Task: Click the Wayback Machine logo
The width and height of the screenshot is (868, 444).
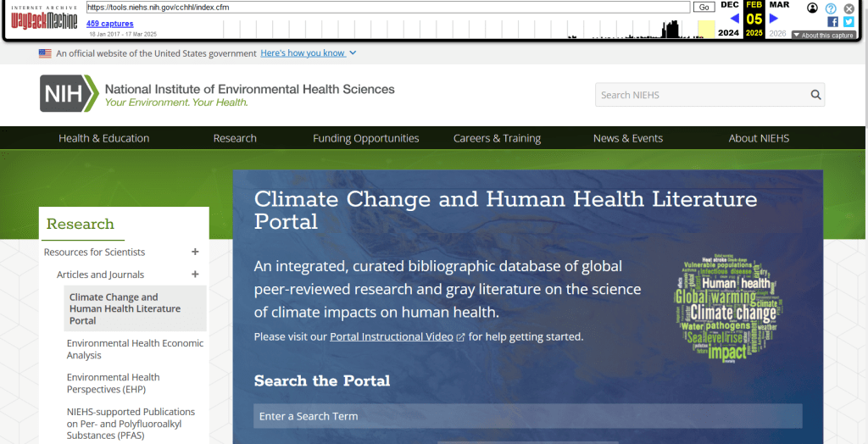Action: click(44, 19)
